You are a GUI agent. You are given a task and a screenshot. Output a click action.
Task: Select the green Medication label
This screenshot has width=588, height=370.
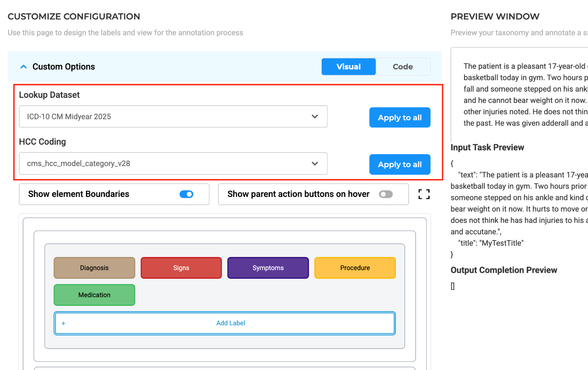94,295
